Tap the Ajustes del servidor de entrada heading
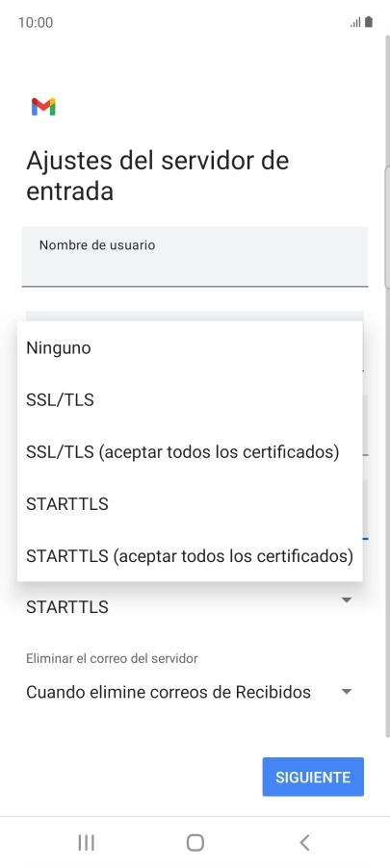The height and width of the screenshot is (868, 390). 157,175
